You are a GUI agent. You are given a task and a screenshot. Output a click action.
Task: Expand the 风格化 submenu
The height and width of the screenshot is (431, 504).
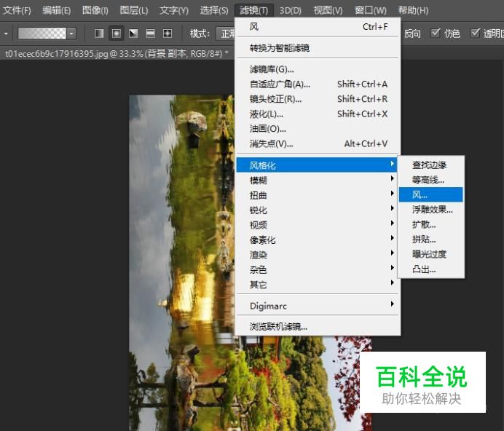pyautogui.click(x=317, y=165)
